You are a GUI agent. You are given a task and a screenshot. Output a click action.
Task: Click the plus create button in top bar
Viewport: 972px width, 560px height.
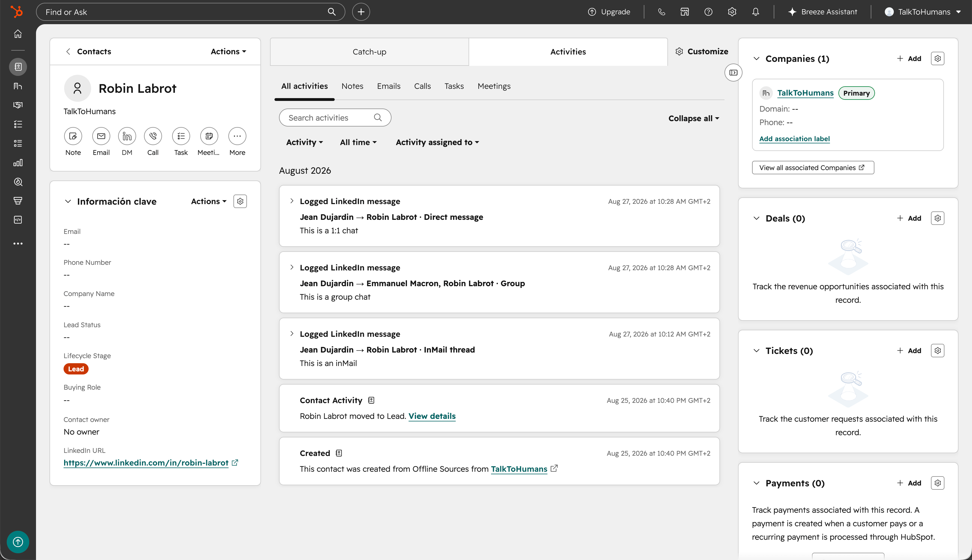361,12
